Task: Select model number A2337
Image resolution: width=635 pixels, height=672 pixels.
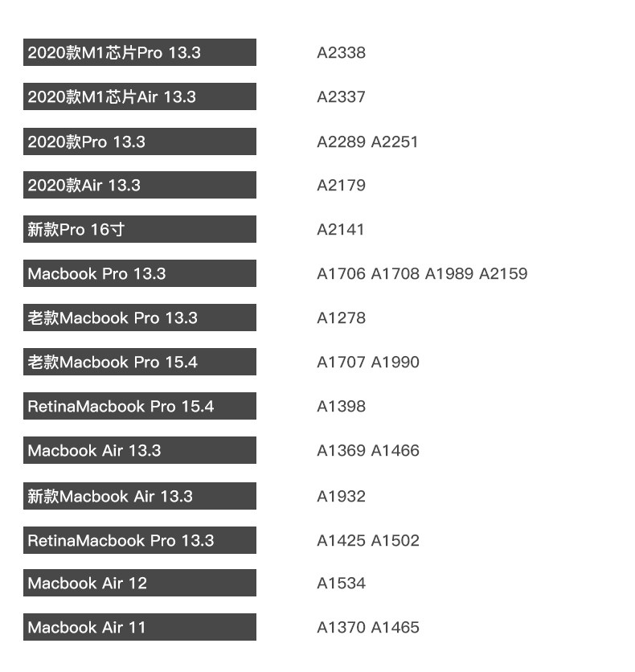Action: (x=341, y=97)
